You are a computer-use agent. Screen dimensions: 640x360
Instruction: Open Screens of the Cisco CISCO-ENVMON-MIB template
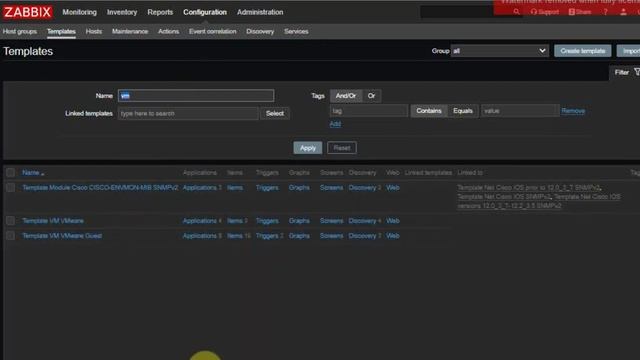click(331, 188)
